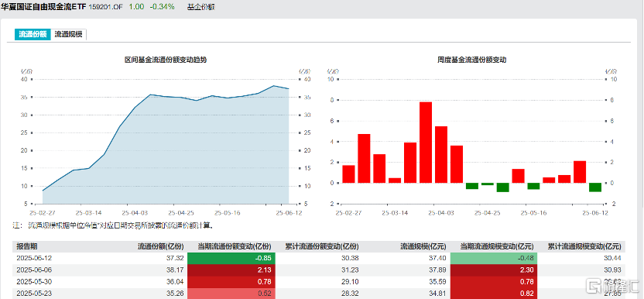Switch to the 流通份额 tab
The width and height of the screenshot is (644, 299).
[x=33, y=35]
